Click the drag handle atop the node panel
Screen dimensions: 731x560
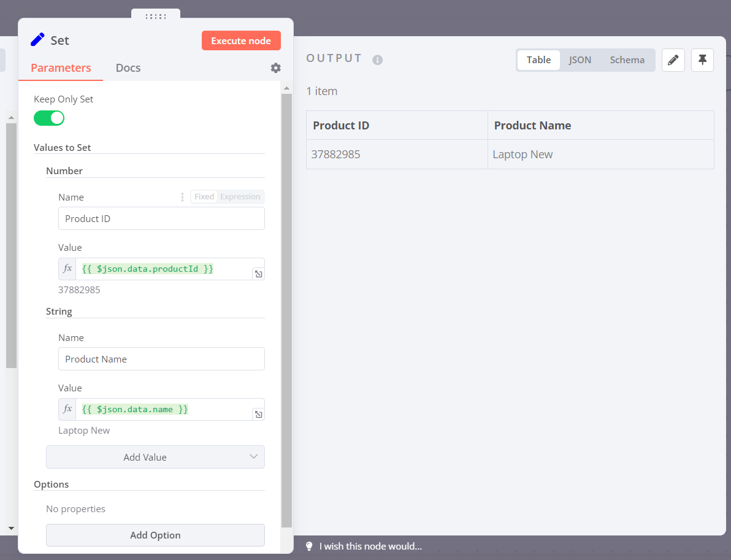click(x=156, y=17)
